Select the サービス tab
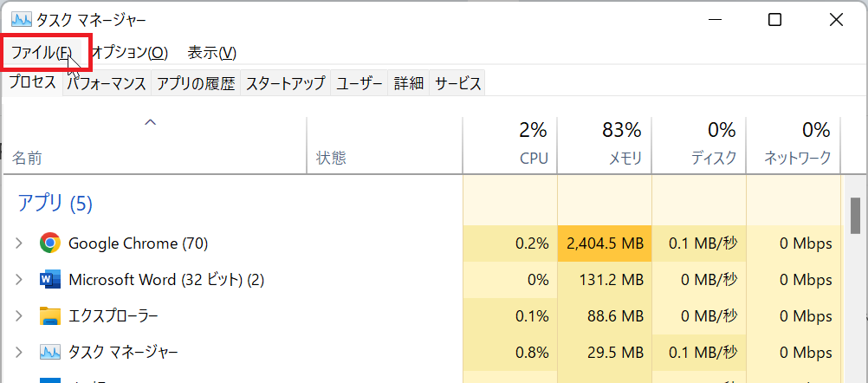This screenshot has height=383, width=868. tap(457, 83)
